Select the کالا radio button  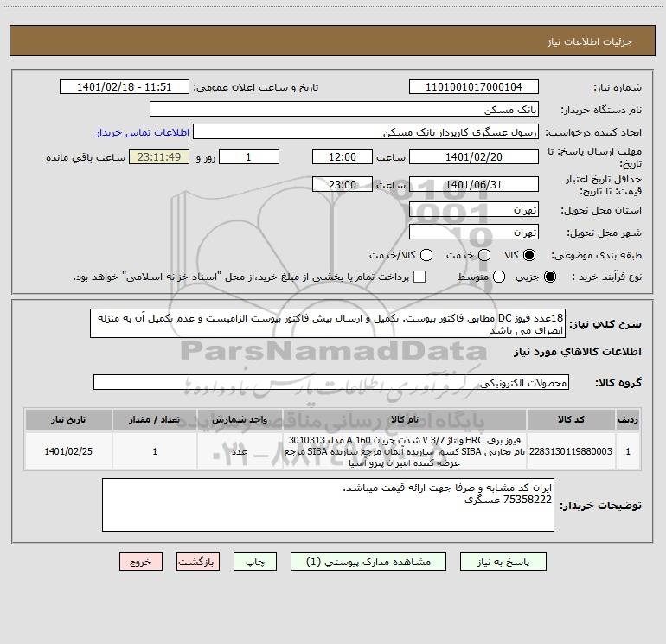529,255
